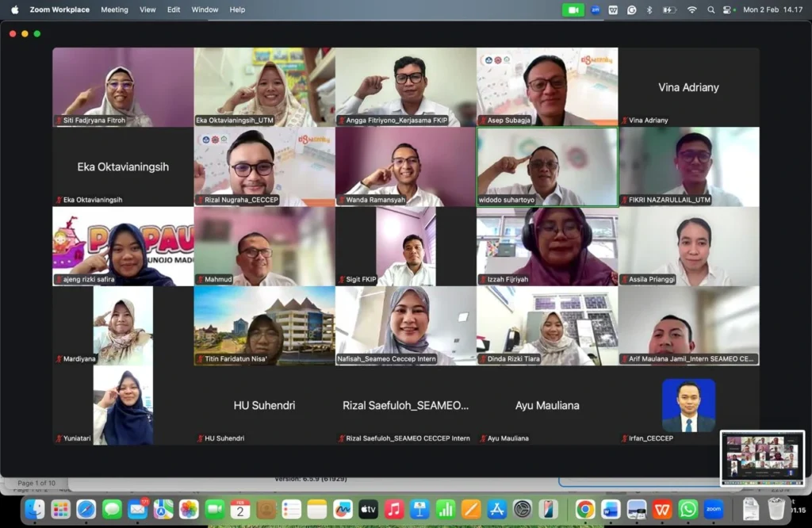Open Spotlight search magnifier icon

pyautogui.click(x=710, y=10)
